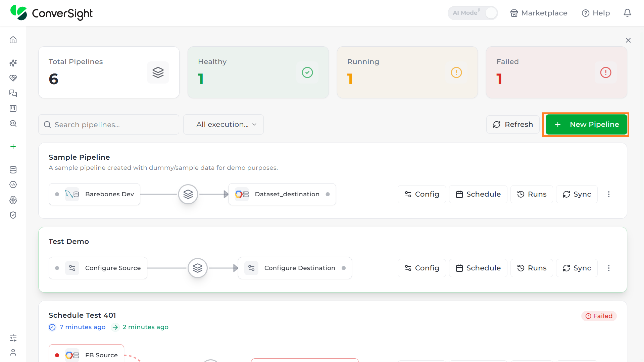
Task: Open the Help menu
Action: 596,13
